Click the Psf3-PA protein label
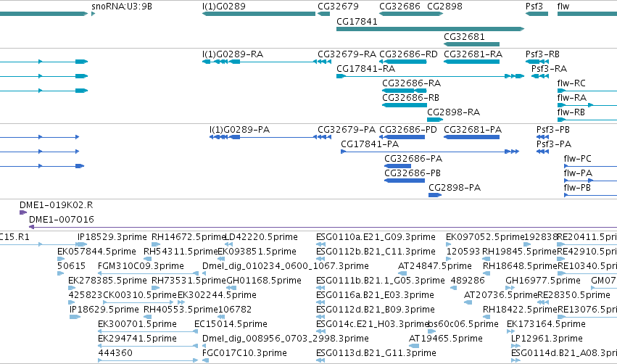This screenshot has height=364, width=617. coord(554,144)
